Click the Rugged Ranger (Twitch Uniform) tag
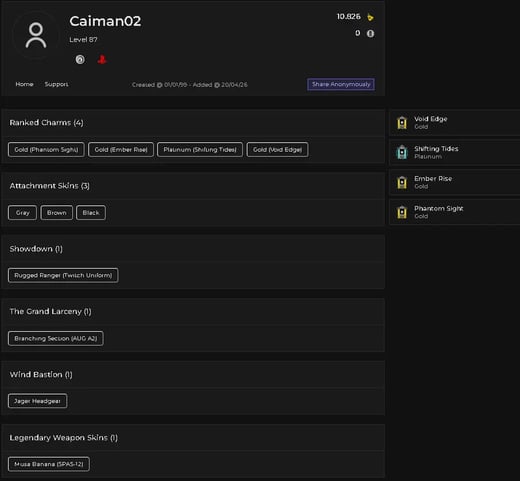The image size is (520, 481). 63,275
